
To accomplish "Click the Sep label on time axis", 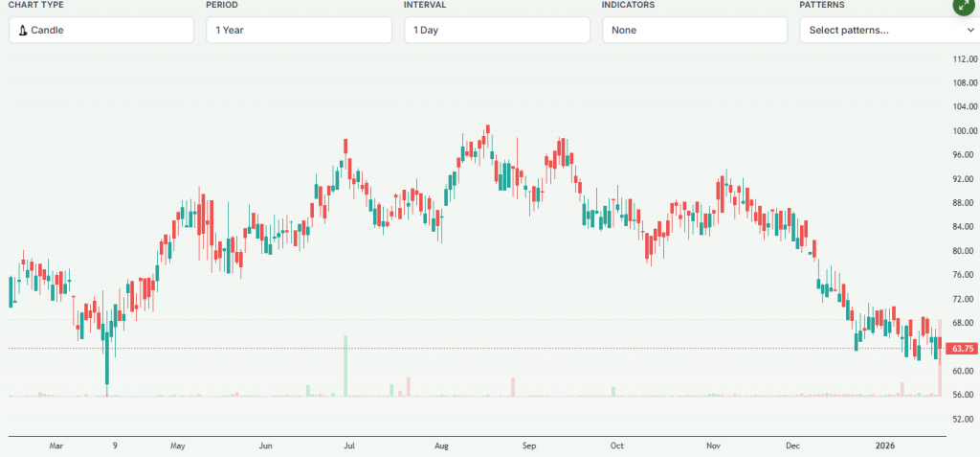I will (x=529, y=446).
